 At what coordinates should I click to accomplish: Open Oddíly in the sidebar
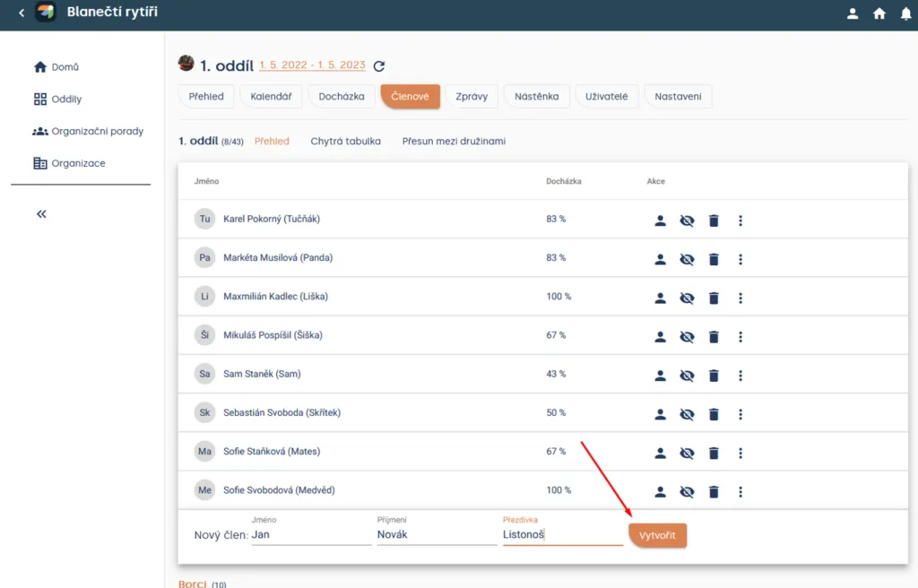click(57, 99)
